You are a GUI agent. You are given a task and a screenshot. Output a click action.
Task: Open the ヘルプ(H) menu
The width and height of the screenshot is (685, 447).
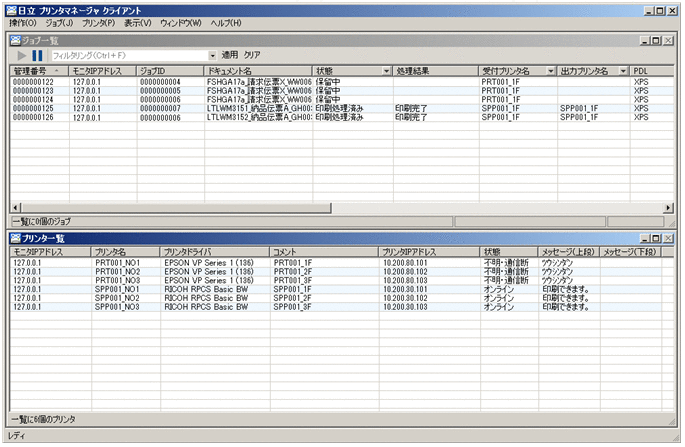pyautogui.click(x=226, y=23)
